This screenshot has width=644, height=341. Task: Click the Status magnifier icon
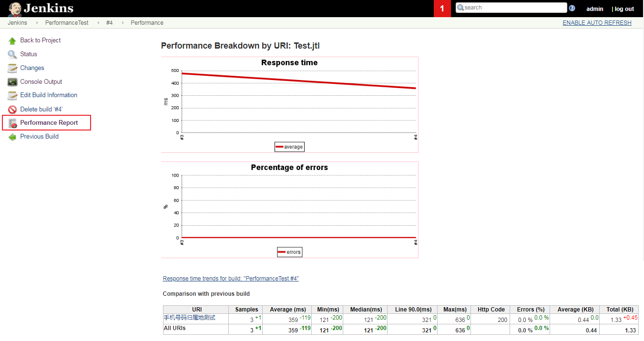tap(12, 54)
